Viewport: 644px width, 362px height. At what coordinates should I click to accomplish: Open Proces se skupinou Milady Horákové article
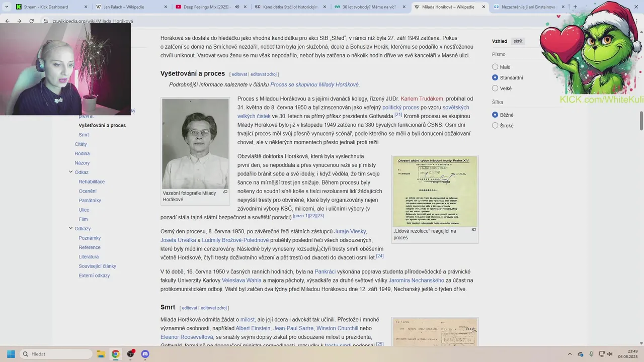314,85
